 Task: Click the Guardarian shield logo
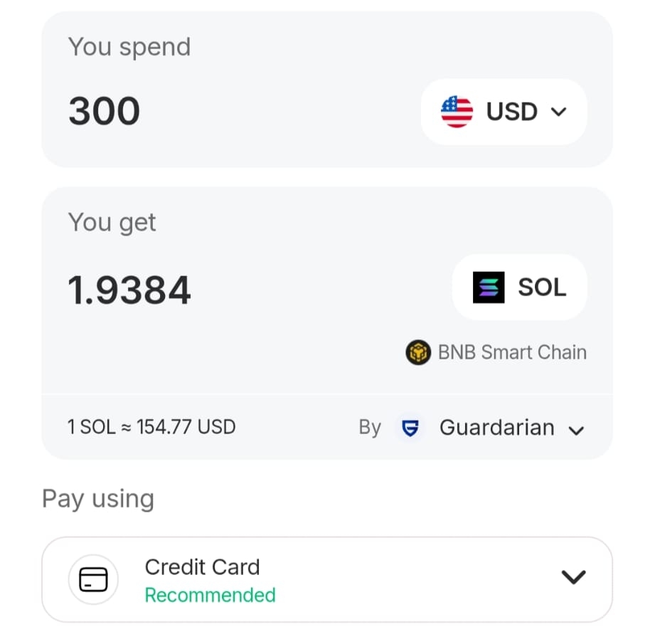tap(410, 428)
